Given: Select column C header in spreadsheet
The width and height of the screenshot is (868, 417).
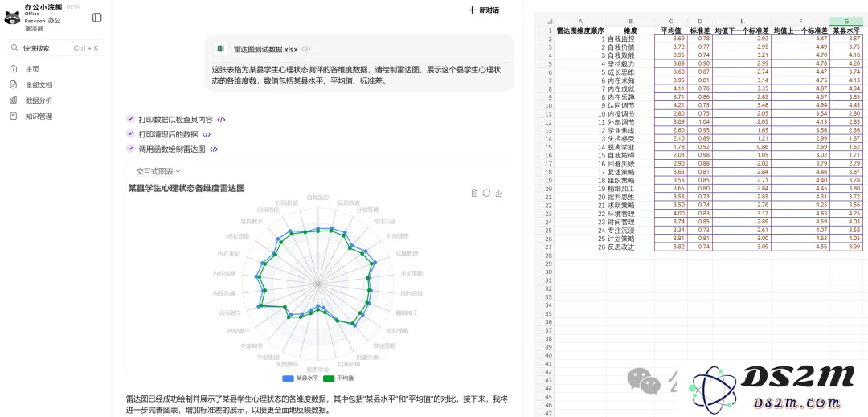Looking at the screenshot, I should click(x=671, y=21).
